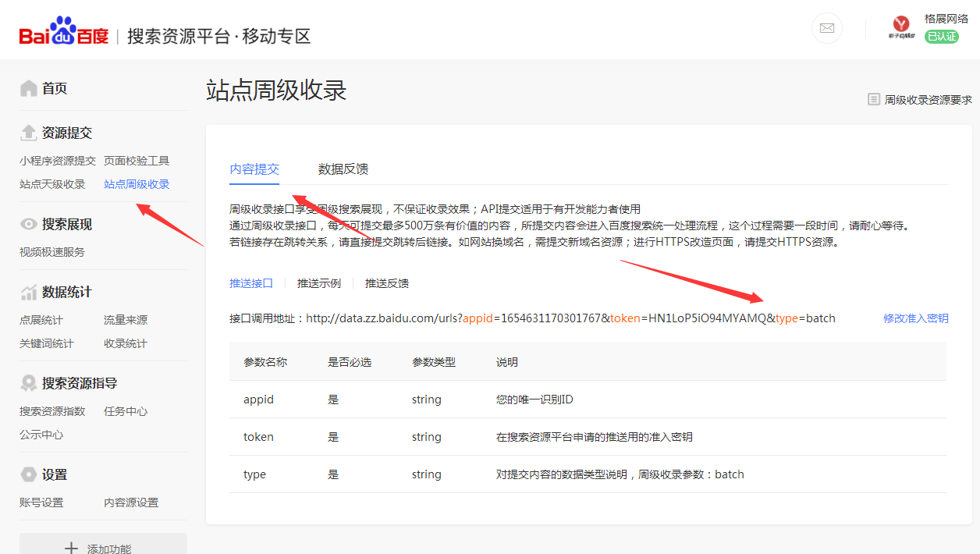This screenshot has width=980, height=554.
Task: Open the 推送反馈 sub-tab
Action: pos(387,283)
